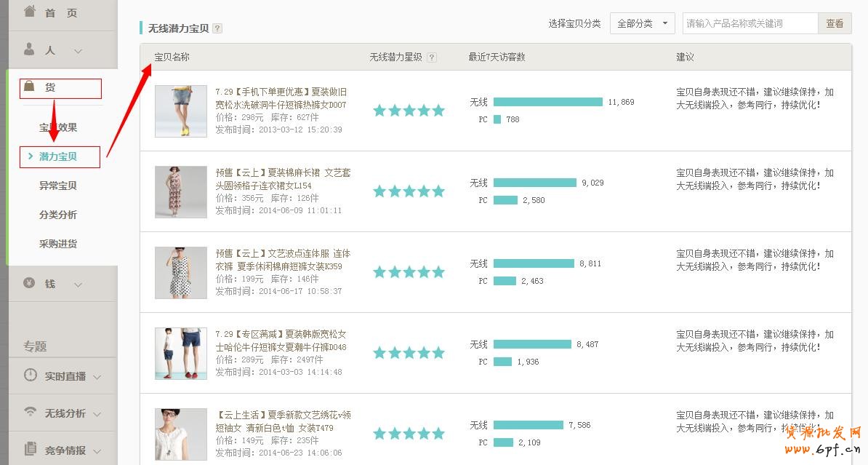868x465 pixels.
Task: Open the 夏装棉麻长裙 L154 product link
Action: 283,179
